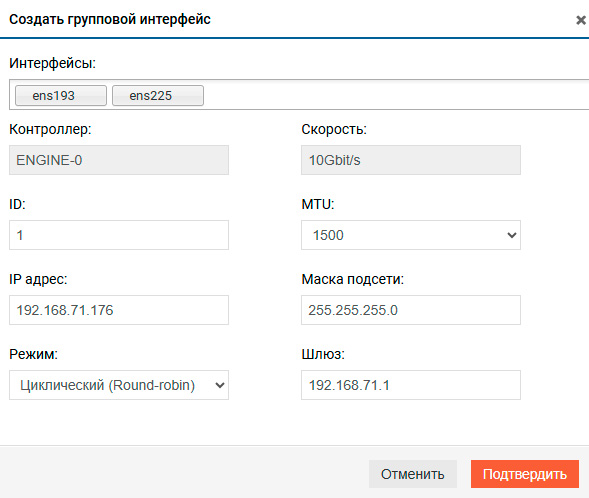The width and height of the screenshot is (589, 498).
Task: Click the Отменить button
Action: tap(412, 474)
